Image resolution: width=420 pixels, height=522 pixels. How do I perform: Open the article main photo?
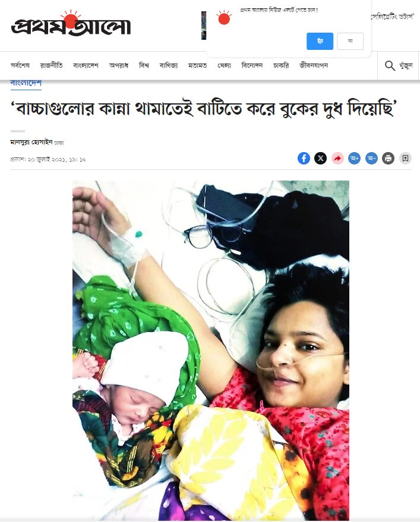click(x=211, y=350)
